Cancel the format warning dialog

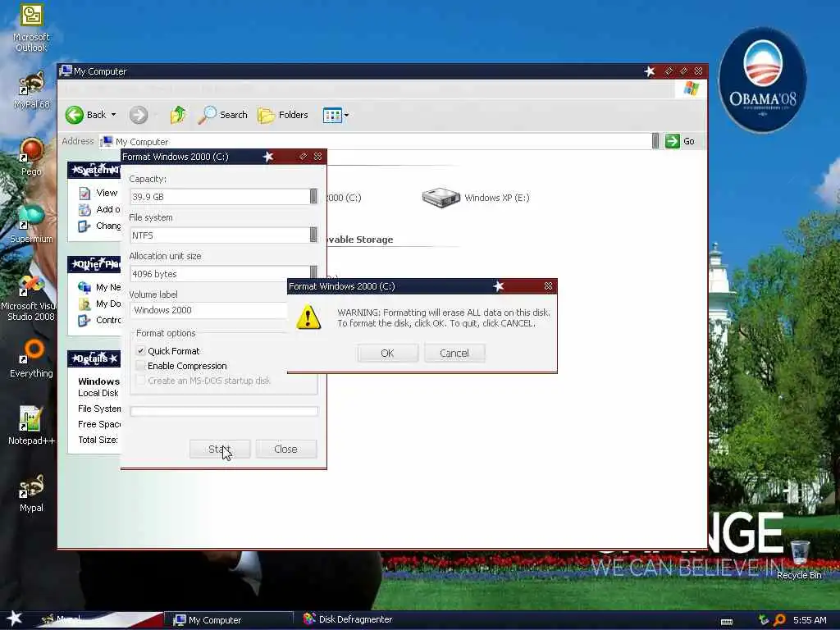(454, 353)
